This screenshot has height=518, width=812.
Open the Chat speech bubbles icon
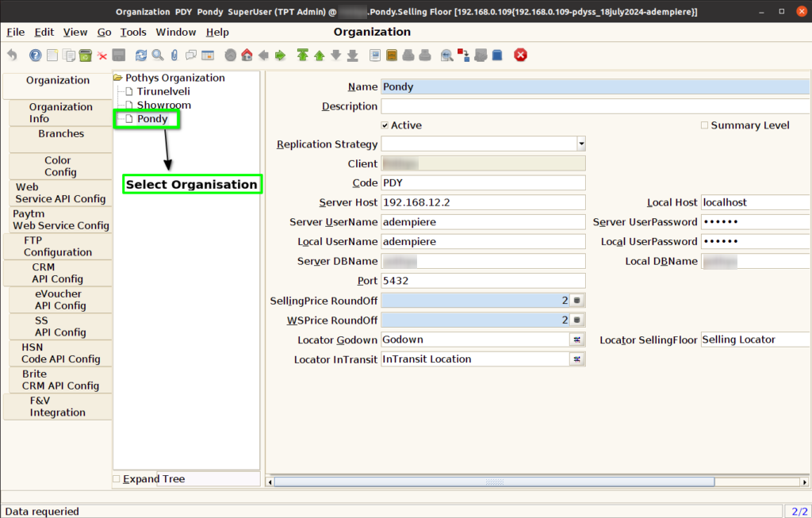[190, 55]
